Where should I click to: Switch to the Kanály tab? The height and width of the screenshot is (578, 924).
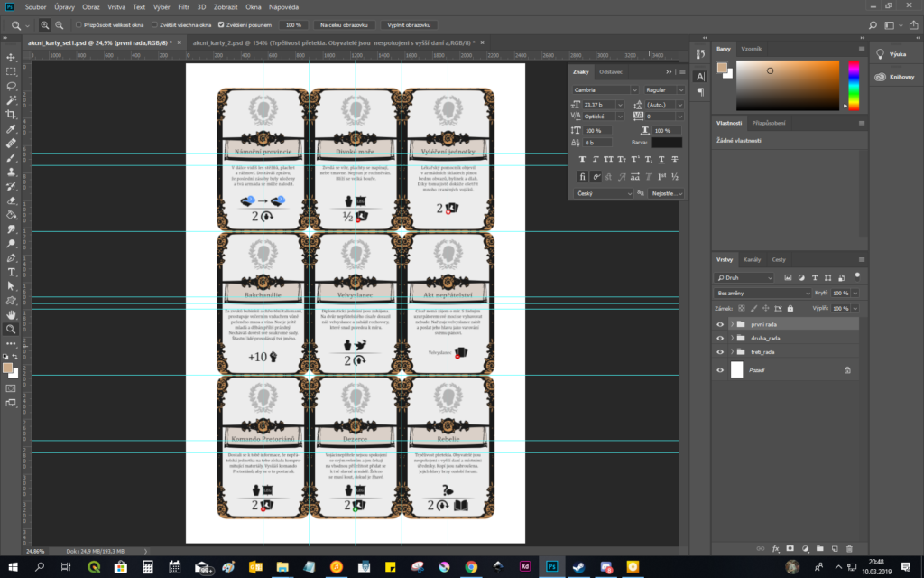click(753, 260)
